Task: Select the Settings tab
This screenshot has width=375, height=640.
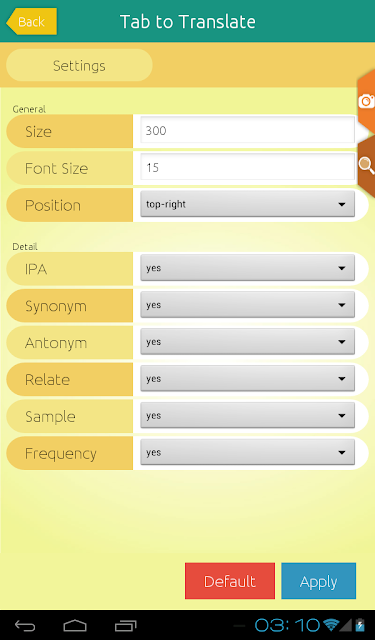Action: [x=79, y=65]
